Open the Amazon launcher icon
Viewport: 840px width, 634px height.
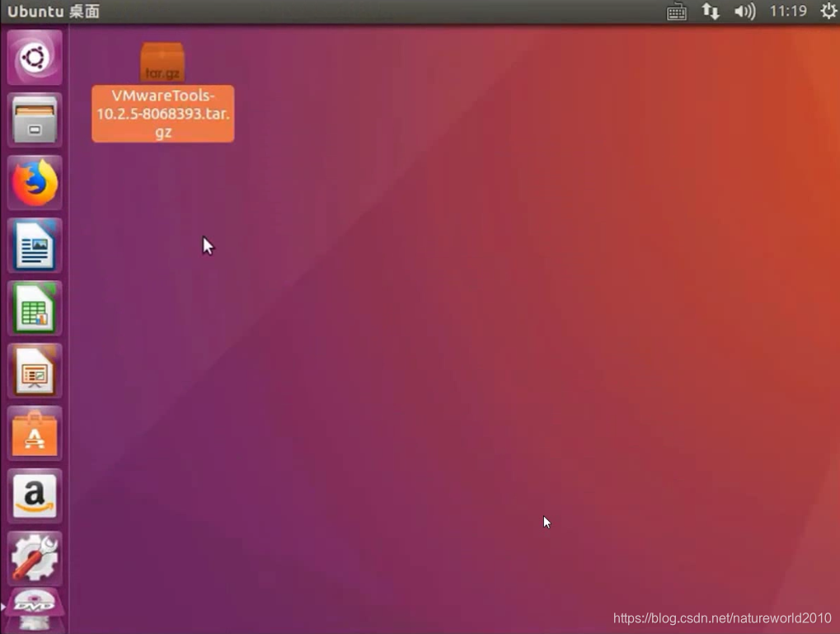(x=35, y=496)
